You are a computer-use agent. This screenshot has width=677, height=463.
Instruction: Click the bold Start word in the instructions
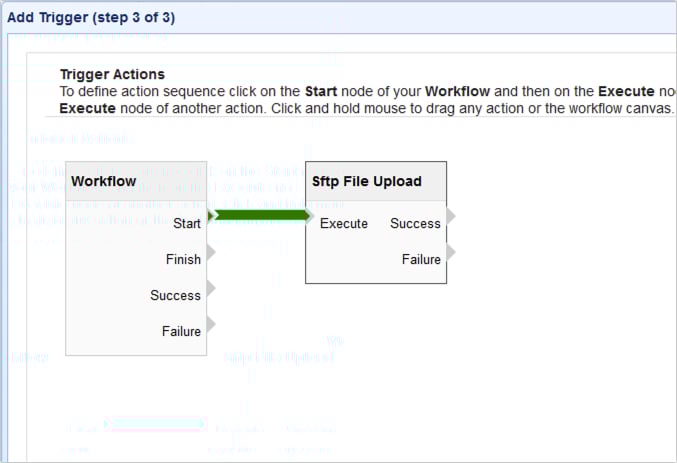coord(321,91)
